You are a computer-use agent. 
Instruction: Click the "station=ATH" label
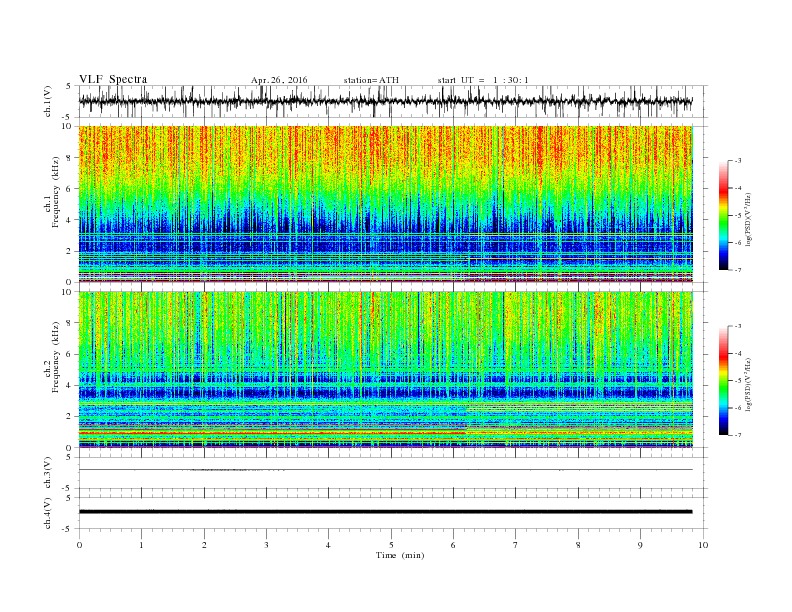pos(371,80)
